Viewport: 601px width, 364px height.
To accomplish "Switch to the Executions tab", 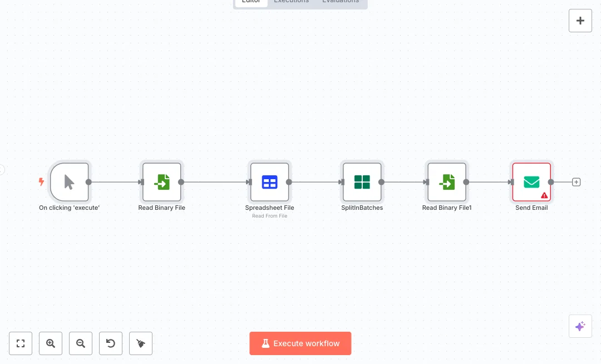I will [291, 2].
